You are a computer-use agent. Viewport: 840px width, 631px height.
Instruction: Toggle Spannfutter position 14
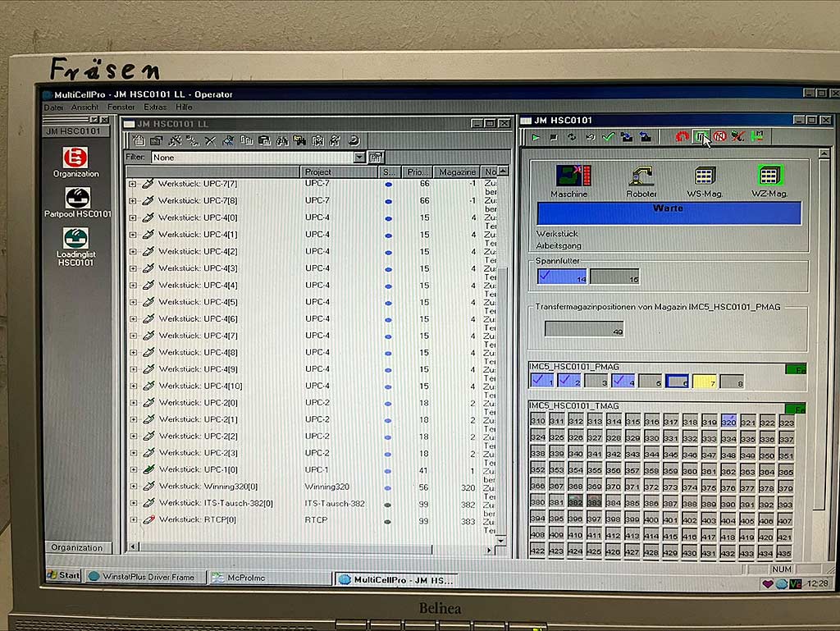coord(562,276)
